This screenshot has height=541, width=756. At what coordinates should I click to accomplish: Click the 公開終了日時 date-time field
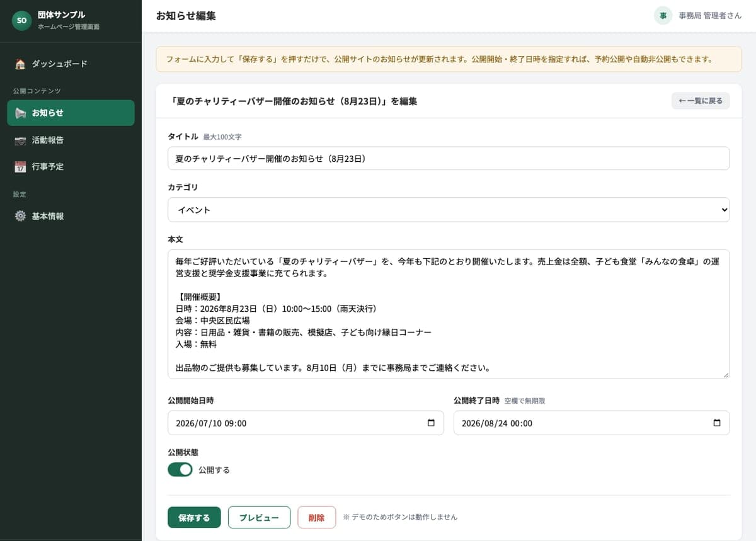click(592, 423)
